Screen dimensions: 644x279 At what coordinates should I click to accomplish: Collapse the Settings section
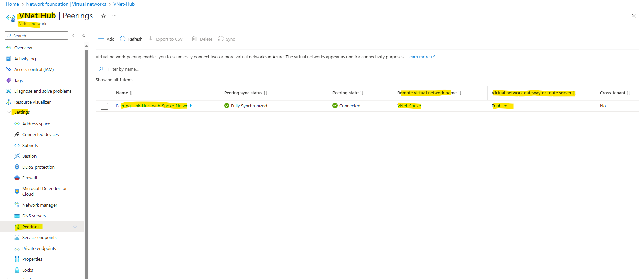9,112
